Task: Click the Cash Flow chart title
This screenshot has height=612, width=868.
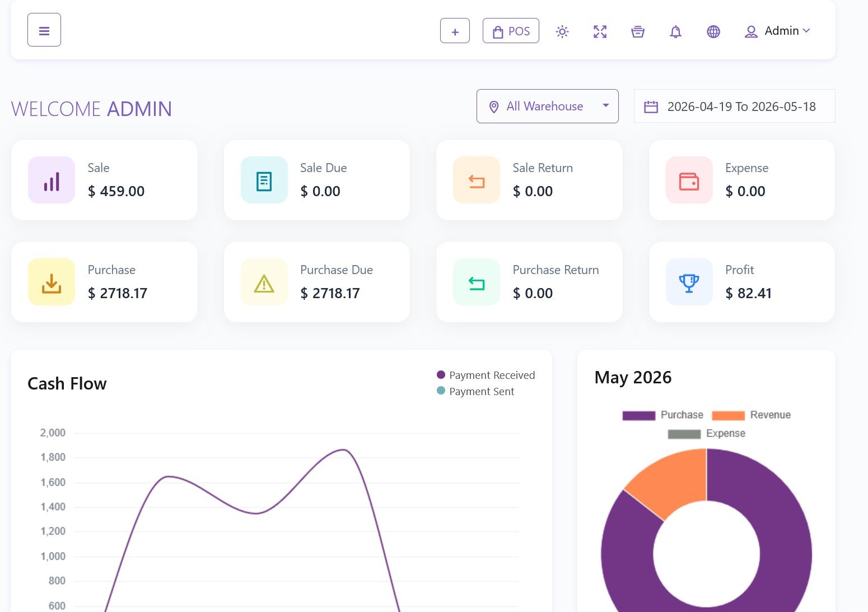Action: [x=67, y=383]
